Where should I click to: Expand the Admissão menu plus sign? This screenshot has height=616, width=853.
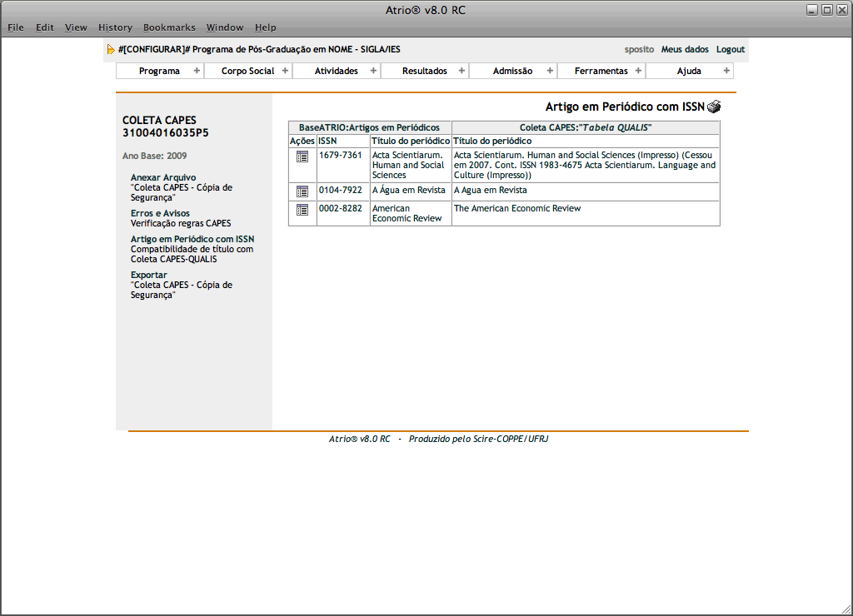(550, 71)
